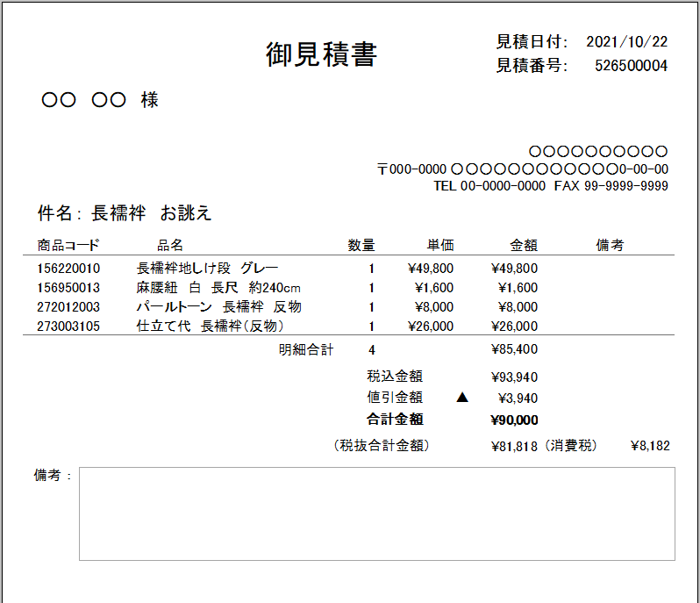Click unit price ¥26,000
The image size is (700, 603).
[431, 326]
